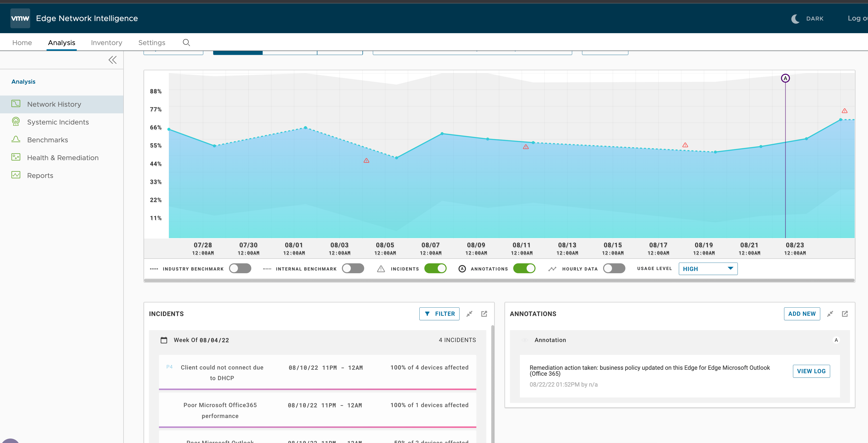Click the search icon in top navigation
The image size is (868, 443).
(x=186, y=42)
